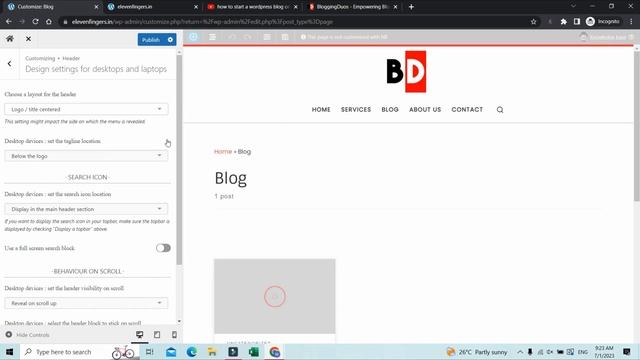Click the Publish button

tap(151, 40)
